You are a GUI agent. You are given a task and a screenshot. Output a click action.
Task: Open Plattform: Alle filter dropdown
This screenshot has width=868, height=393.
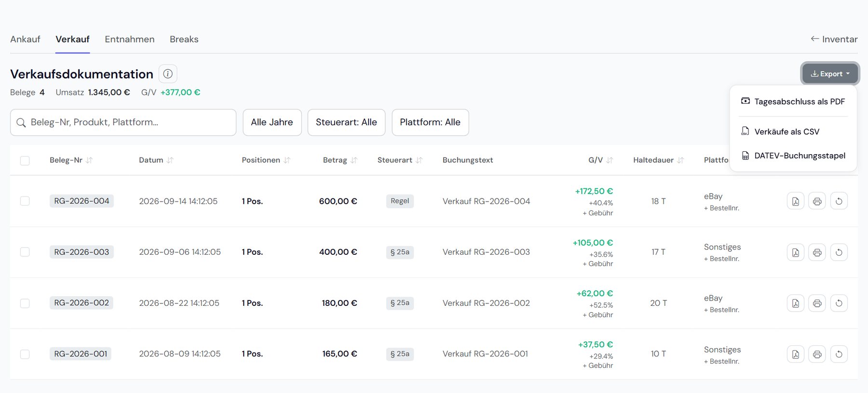[x=430, y=122]
